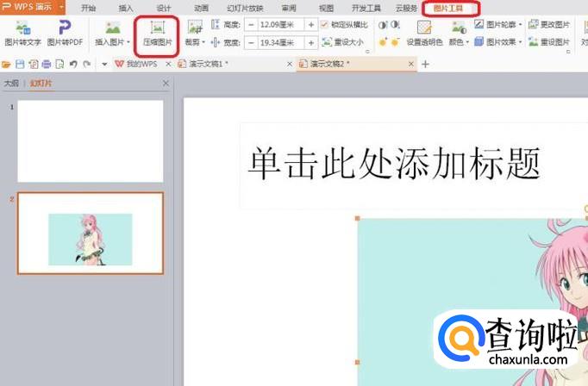Increase width with the plus stepper
The height and width of the screenshot is (386, 588).
(311, 43)
